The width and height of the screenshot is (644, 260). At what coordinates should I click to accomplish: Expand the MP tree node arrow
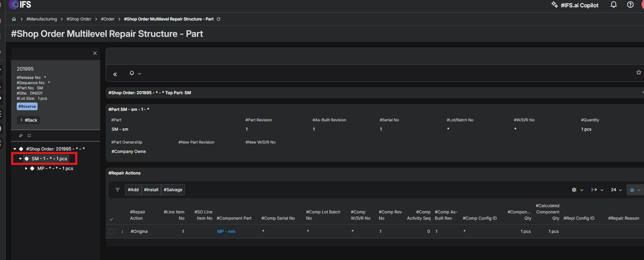point(26,169)
